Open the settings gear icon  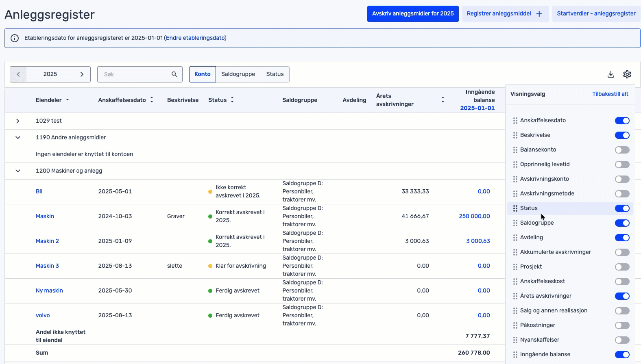click(x=627, y=74)
